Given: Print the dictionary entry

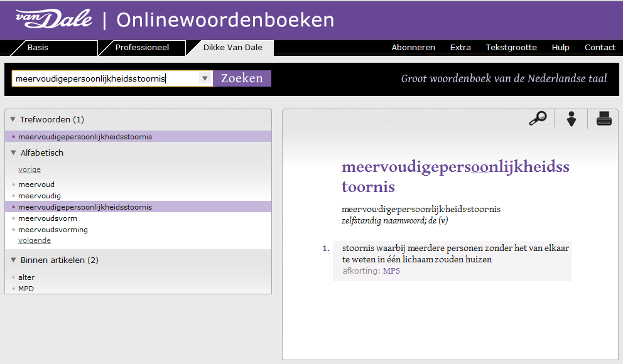Looking at the screenshot, I should [604, 118].
